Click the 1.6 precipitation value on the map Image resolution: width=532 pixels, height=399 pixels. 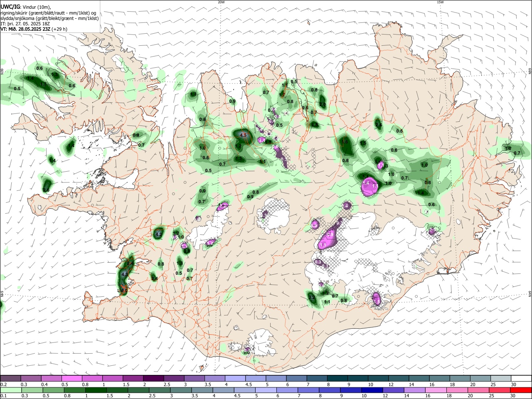[x=345, y=142]
